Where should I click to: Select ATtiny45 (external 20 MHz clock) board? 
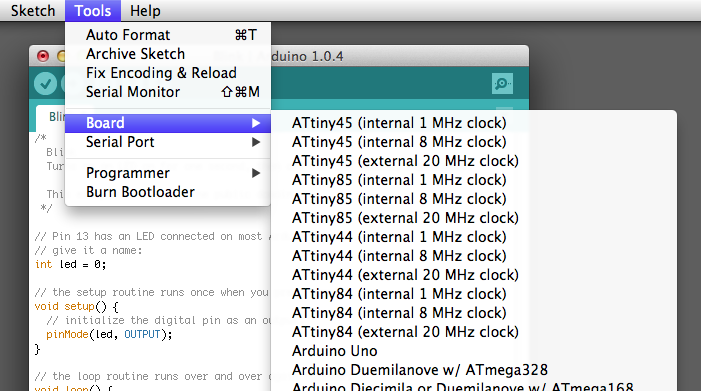click(474, 161)
